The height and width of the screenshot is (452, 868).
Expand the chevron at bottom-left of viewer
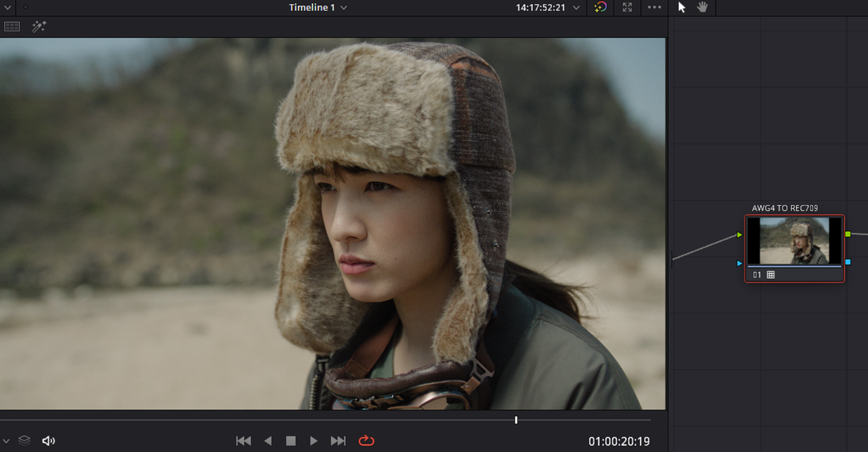coord(5,440)
